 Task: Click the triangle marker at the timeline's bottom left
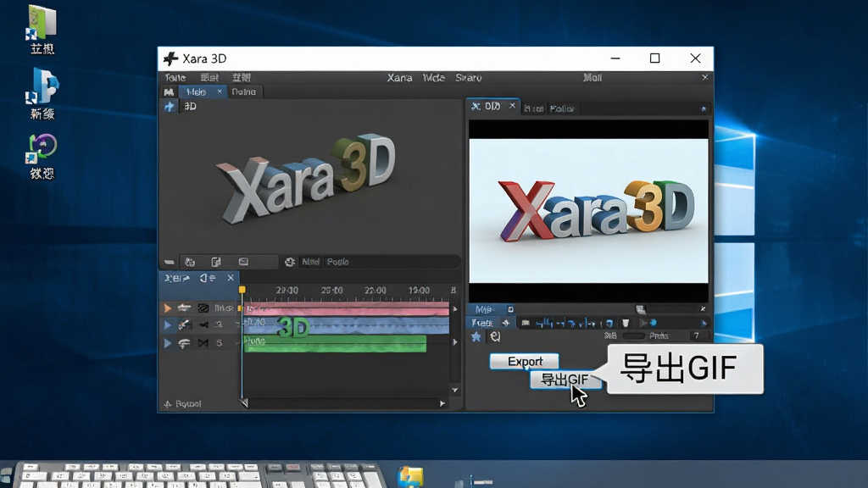(244, 402)
